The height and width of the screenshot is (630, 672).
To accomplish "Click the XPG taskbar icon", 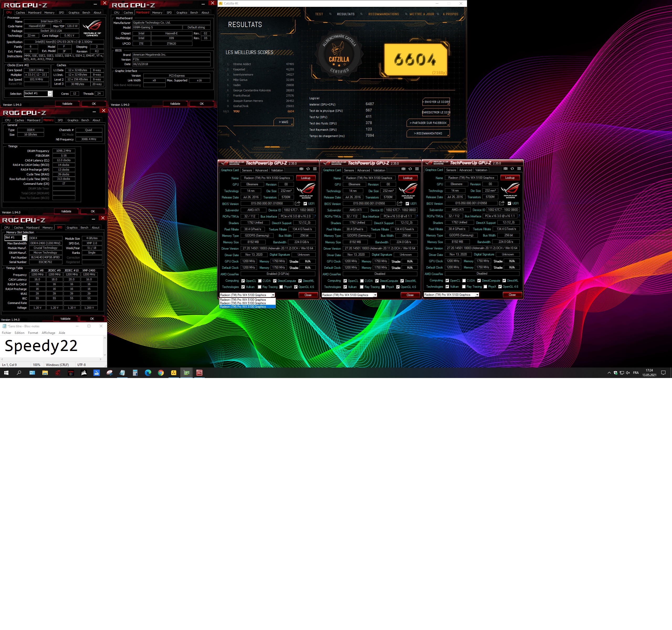I will tap(71, 373).
